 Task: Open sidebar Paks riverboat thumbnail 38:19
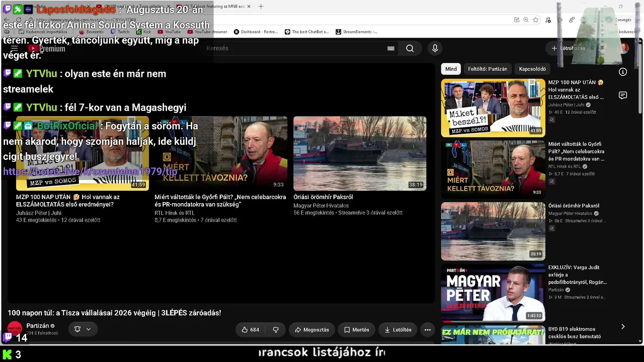coord(493,231)
